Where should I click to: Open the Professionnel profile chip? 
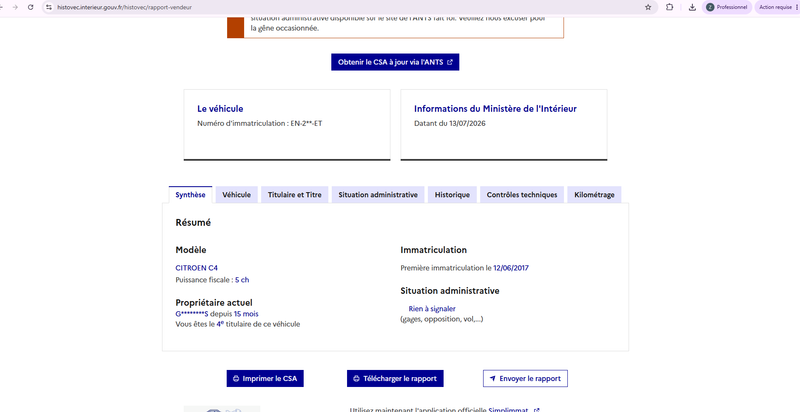(727, 7)
